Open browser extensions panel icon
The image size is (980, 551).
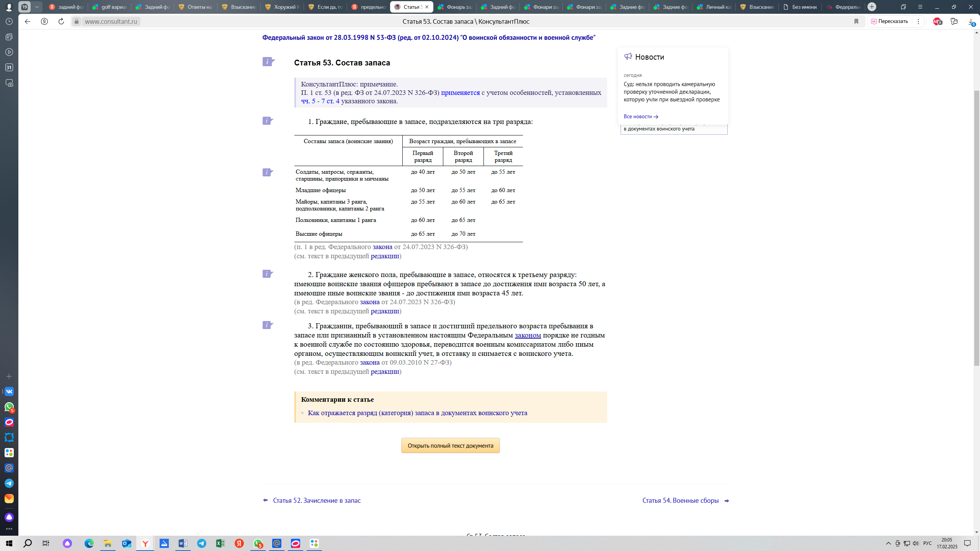tap(954, 21)
